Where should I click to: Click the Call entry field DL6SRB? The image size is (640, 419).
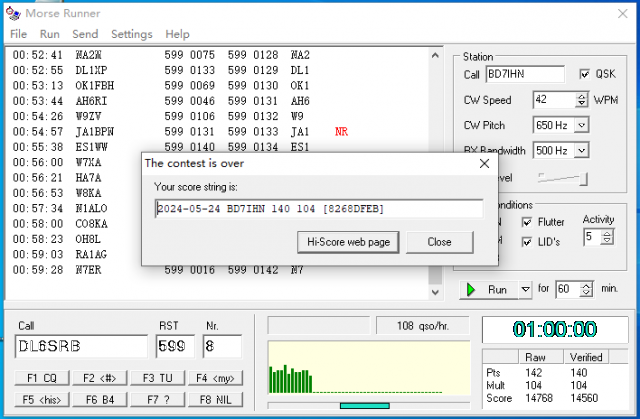point(81,346)
